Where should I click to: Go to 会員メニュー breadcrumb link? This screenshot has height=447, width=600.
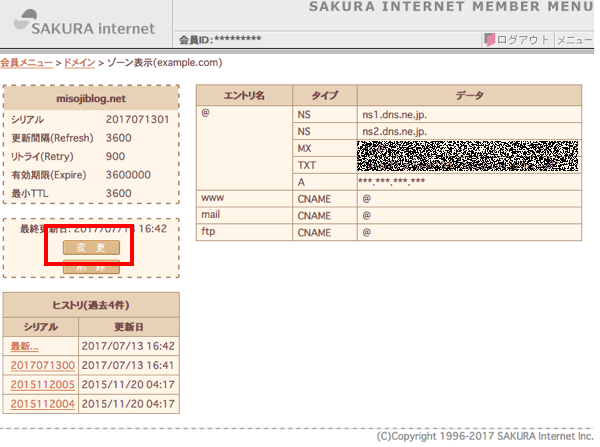point(26,62)
